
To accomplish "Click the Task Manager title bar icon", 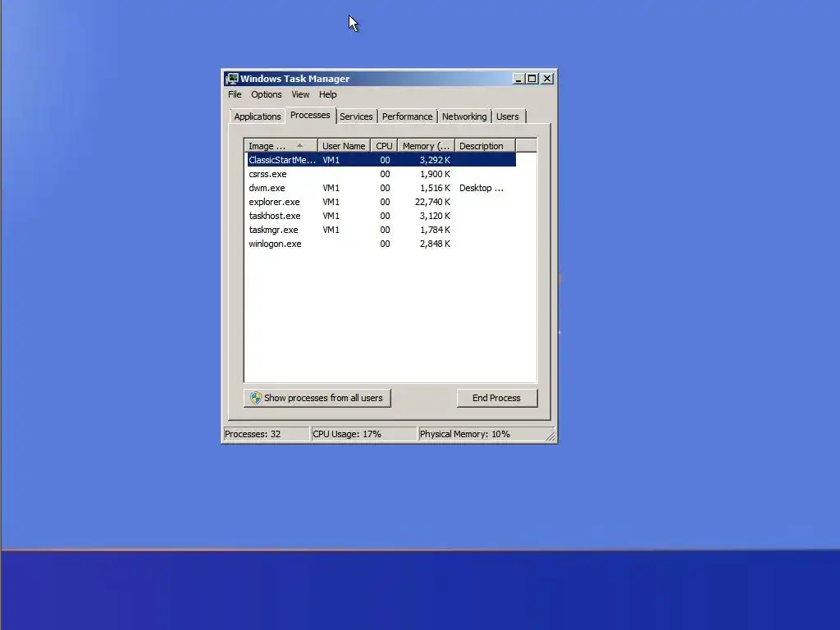I will coord(232,79).
